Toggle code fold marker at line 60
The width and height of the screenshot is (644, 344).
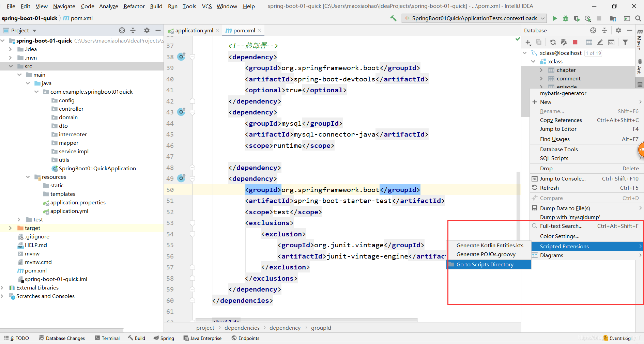pos(193,300)
